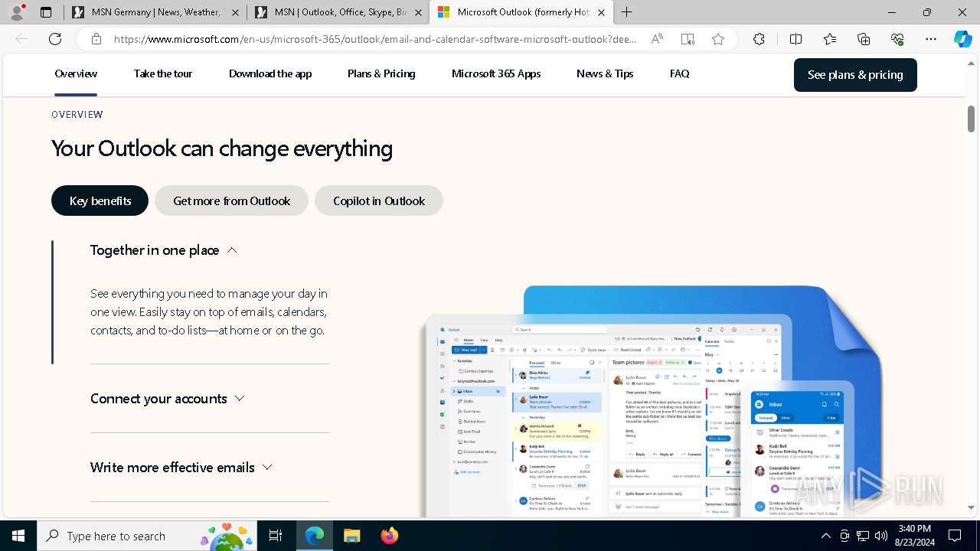Click the scrollbar down arrow
The image size is (980, 551).
[971, 507]
